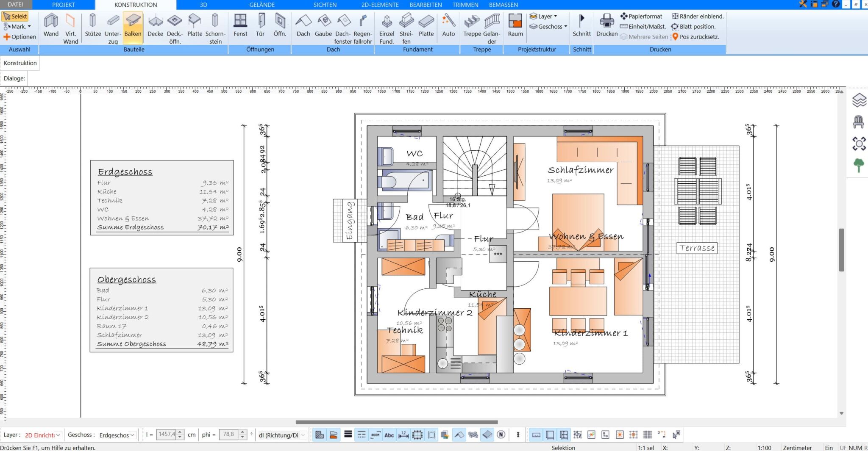Toggle hatching display in bottom toolbar
Screen dimensions: 868x451
click(x=320, y=434)
